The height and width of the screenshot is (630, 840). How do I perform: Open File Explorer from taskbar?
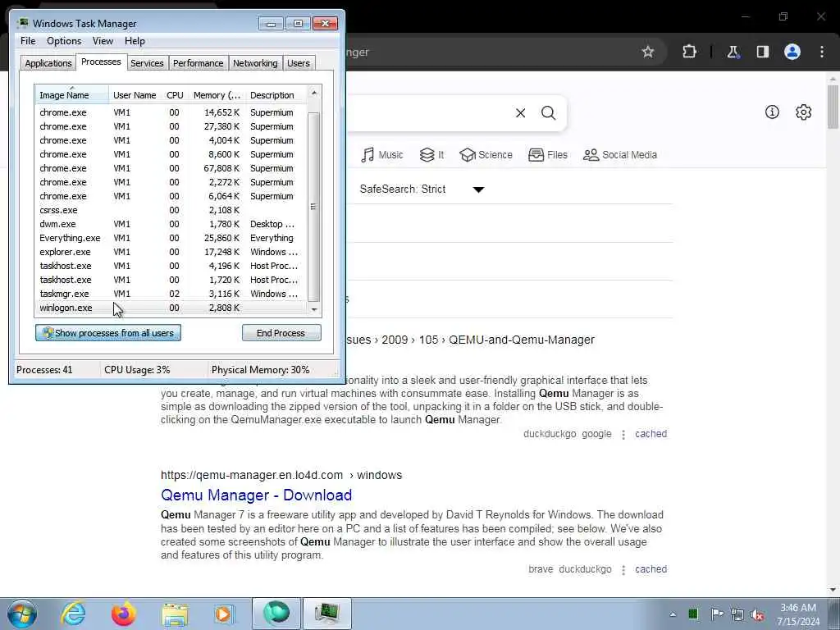click(175, 614)
